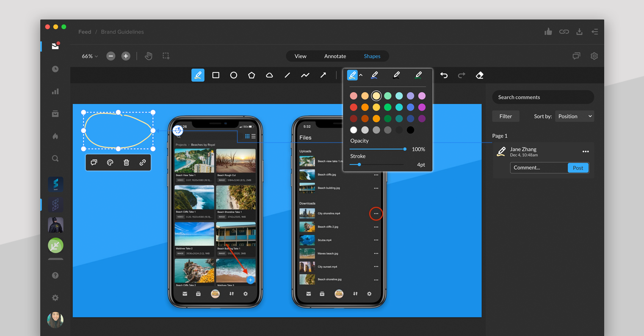Click the thumbs up icon
Viewport: 644px width, 336px height.
click(x=548, y=32)
